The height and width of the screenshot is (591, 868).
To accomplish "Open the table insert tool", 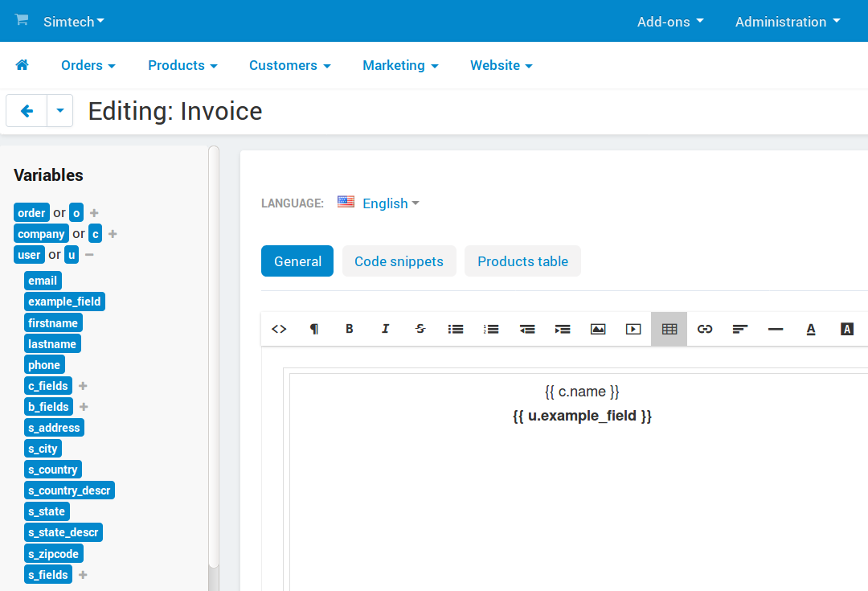I will pyautogui.click(x=669, y=329).
